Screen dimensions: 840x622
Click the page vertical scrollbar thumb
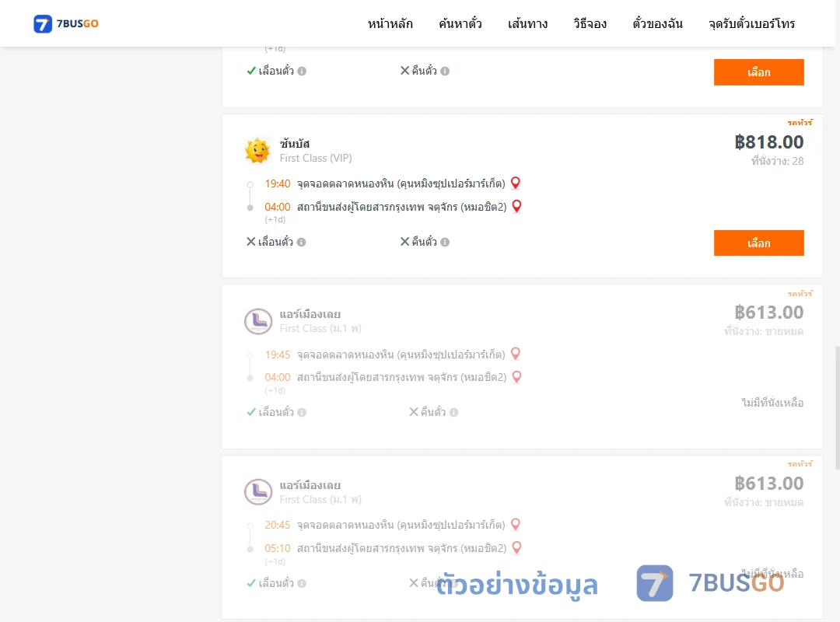[x=838, y=408]
